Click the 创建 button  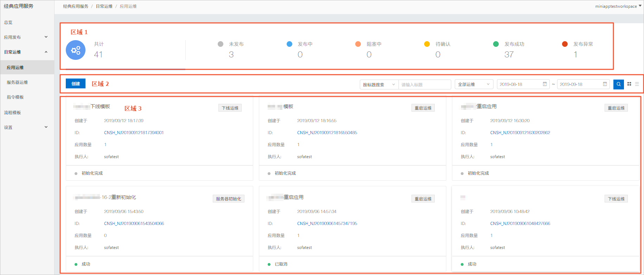pos(76,83)
